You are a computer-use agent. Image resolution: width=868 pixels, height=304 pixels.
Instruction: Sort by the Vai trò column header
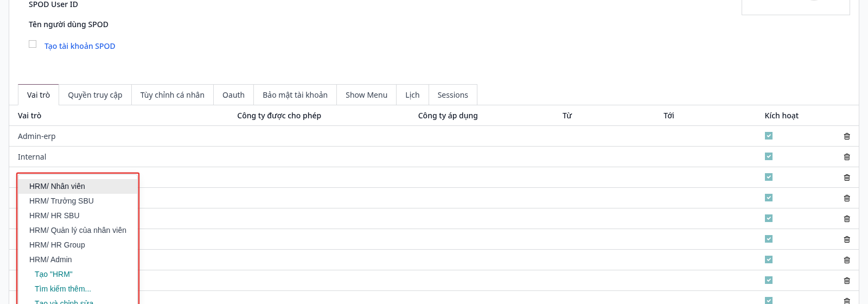tap(29, 116)
